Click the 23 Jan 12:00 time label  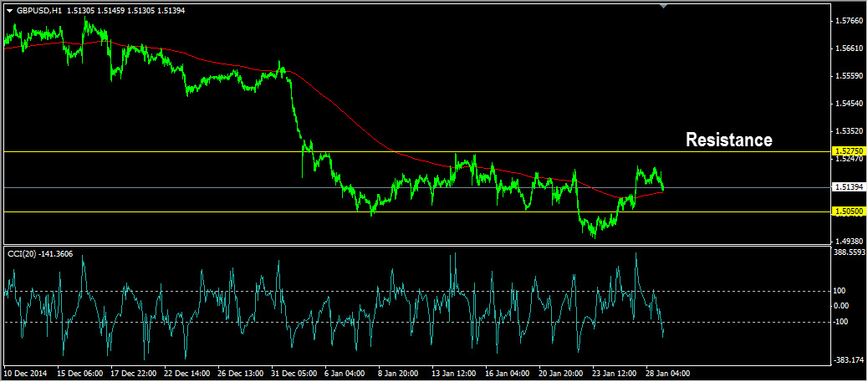[615, 373]
